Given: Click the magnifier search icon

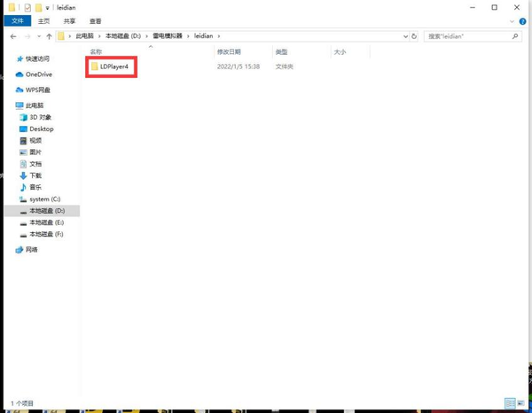Looking at the screenshot, I should tap(515, 36).
